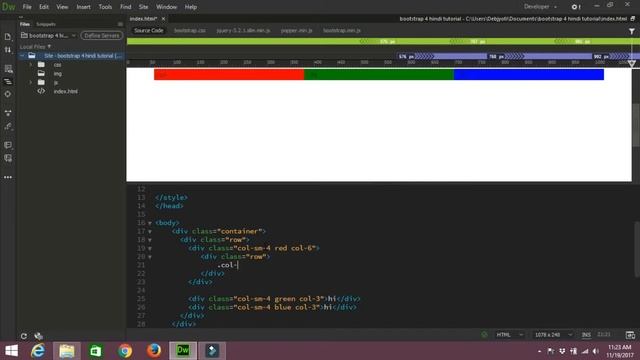This screenshot has width=640, height=360.
Task: Open the Local Files column dropdown
Action: pos(35,47)
